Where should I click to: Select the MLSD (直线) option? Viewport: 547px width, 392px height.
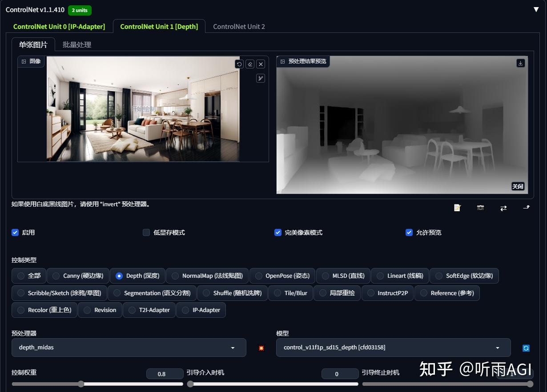click(x=343, y=276)
